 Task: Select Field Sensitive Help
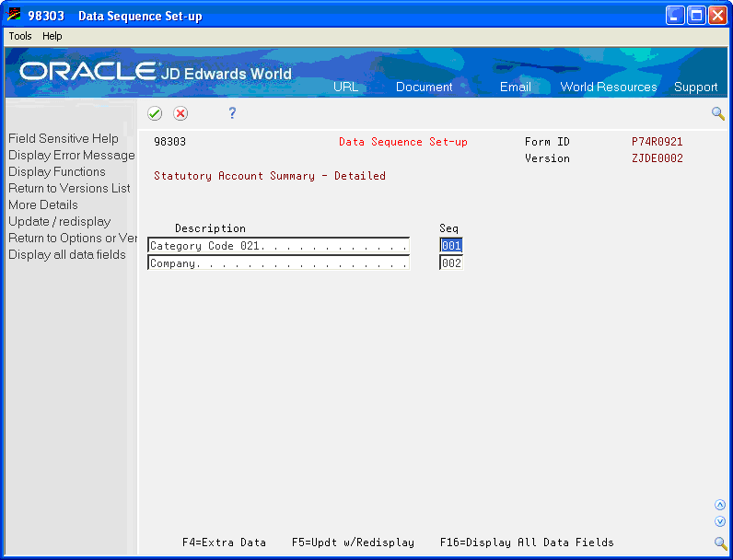[64, 138]
